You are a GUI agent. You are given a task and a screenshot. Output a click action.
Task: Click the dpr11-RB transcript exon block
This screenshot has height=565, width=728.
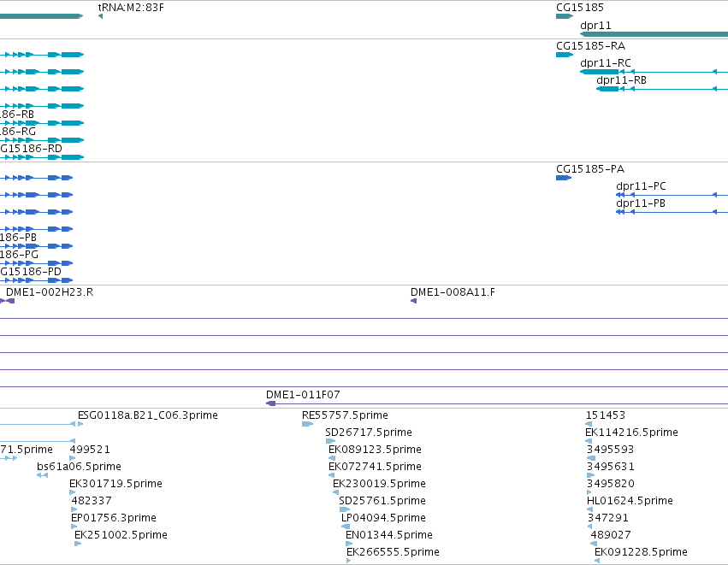point(607,89)
